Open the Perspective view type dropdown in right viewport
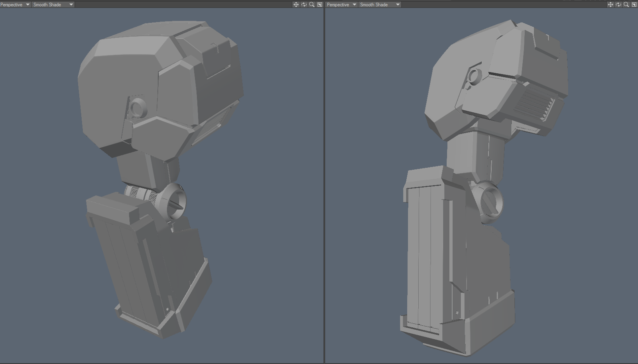Image resolution: width=638 pixels, height=364 pixels. (340, 4)
